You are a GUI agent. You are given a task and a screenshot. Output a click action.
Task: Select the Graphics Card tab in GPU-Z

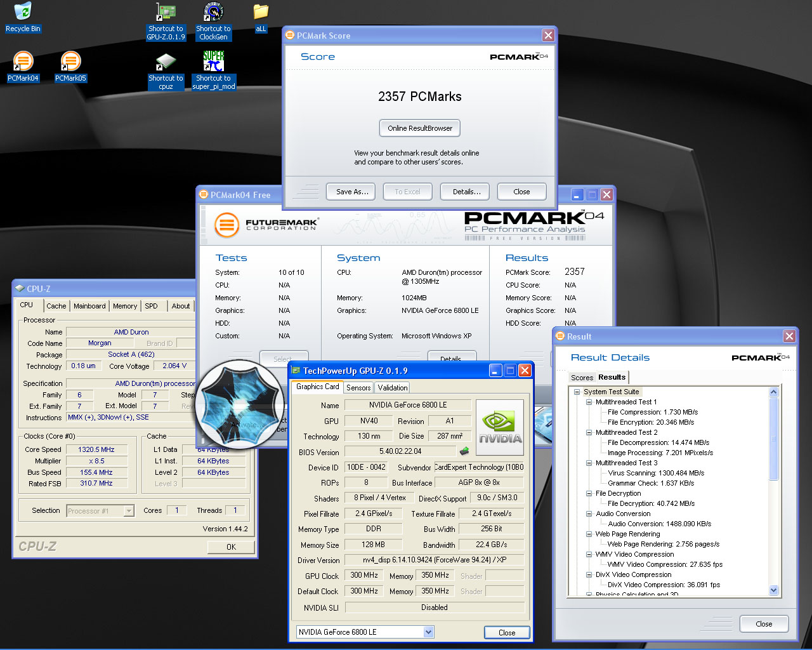click(x=318, y=387)
